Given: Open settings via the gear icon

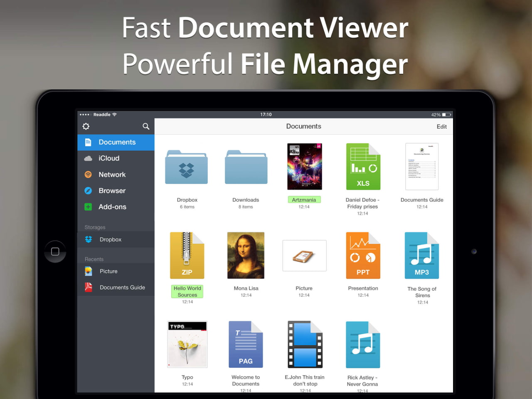Looking at the screenshot, I should pyautogui.click(x=86, y=126).
